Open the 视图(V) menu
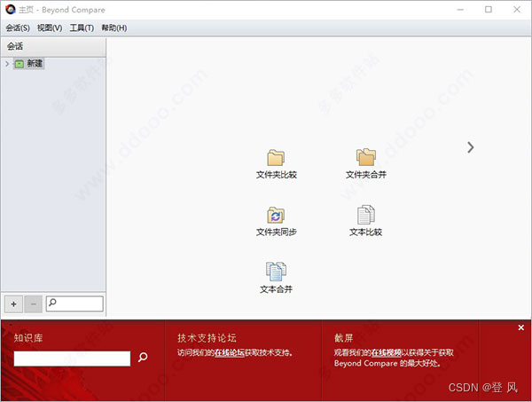 click(50, 28)
